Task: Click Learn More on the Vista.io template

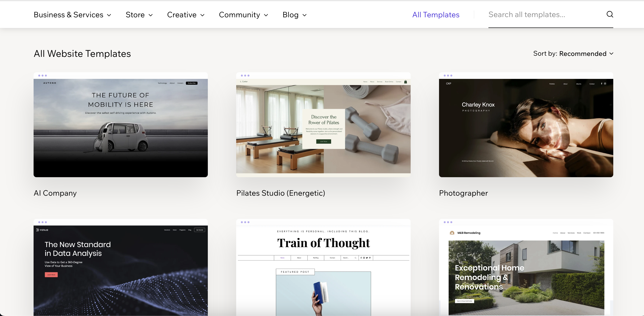Action: [x=51, y=275]
